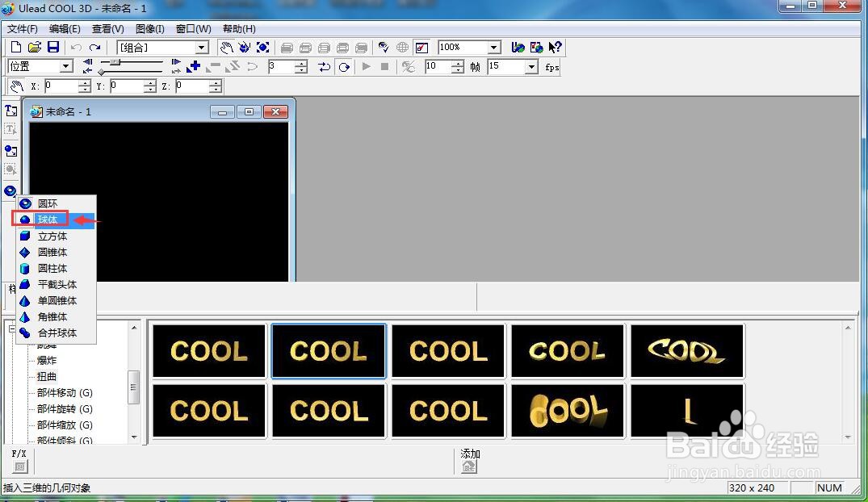Image resolution: width=868 pixels, height=502 pixels.
Task: Click the X coordinate input field
Action: (x=61, y=86)
